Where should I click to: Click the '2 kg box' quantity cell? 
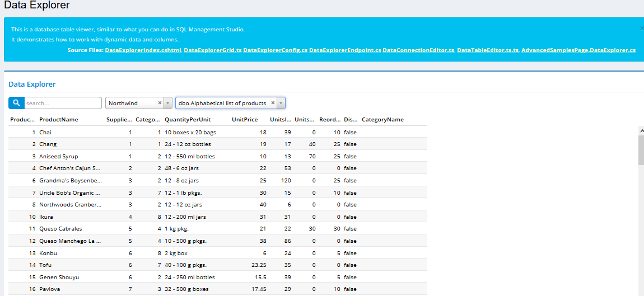click(x=176, y=253)
